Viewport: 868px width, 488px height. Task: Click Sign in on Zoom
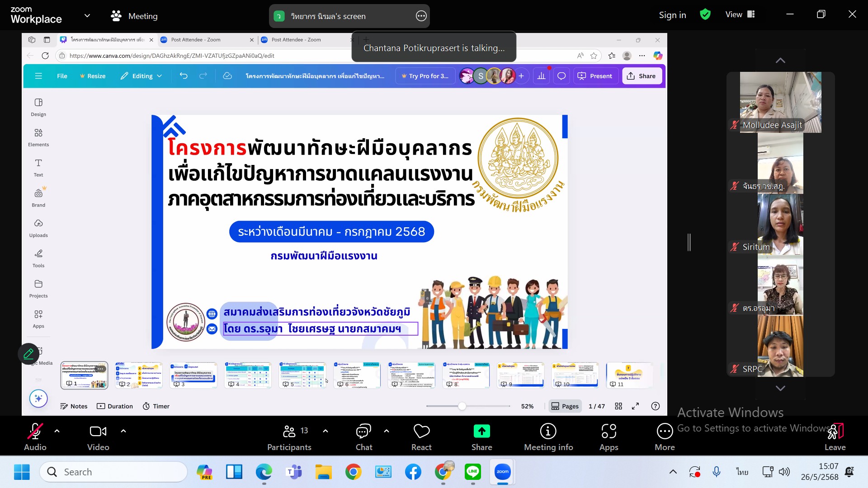click(672, 15)
